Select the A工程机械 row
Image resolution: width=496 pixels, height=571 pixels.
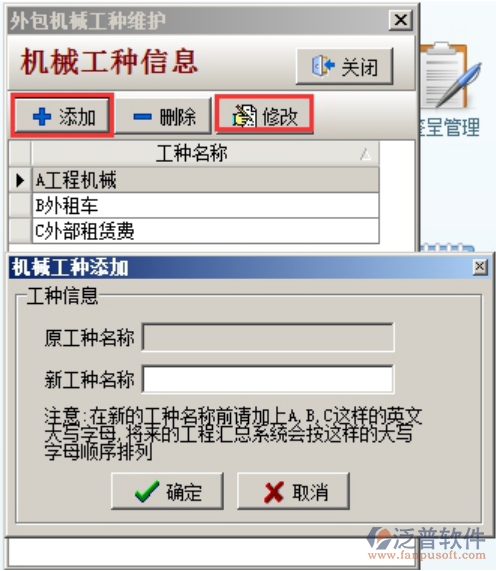click(x=206, y=180)
